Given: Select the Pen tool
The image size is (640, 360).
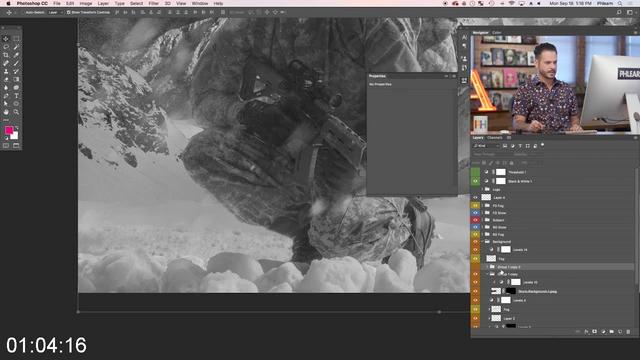Looking at the screenshot, I should point(6,96).
